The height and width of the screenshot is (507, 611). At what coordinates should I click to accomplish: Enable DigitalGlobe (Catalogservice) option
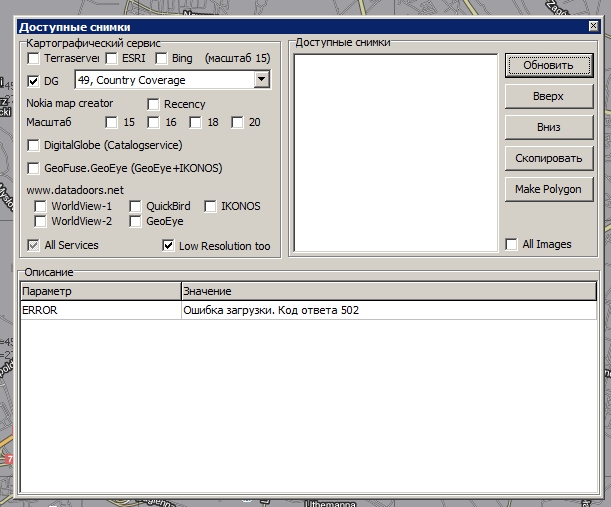(34, 146)
